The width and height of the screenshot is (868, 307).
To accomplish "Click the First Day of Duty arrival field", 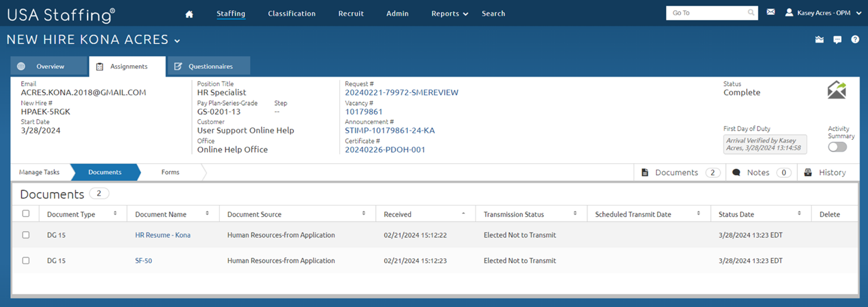I will pyautogui.click(x=765, y=144).
